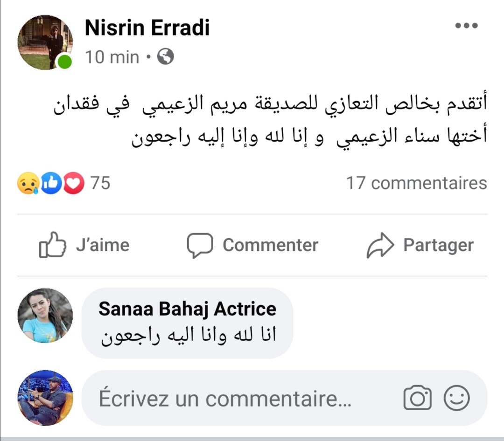Click the Partager share arrow icon
Image resolution: width=504 pixels, height=441 pixels.
click(x=380, y=245)
